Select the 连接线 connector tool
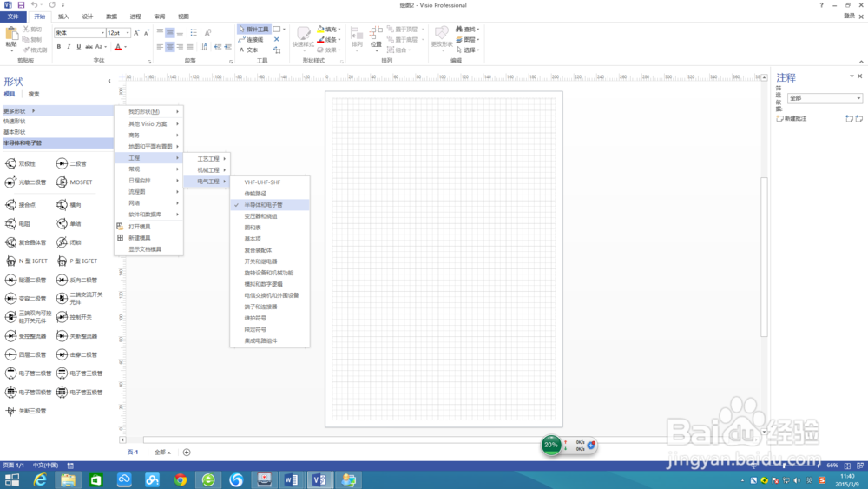The height and width of the screenshot is (489, 868). coord(251,39)
